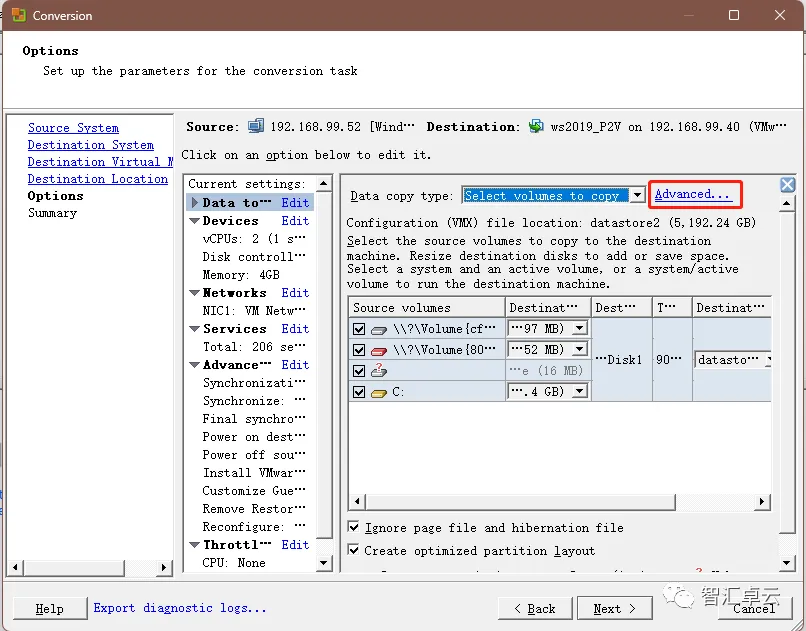806x631 pixels.
Task: Click down arrow of options pane scrollbar
Action: click(787, 563)
